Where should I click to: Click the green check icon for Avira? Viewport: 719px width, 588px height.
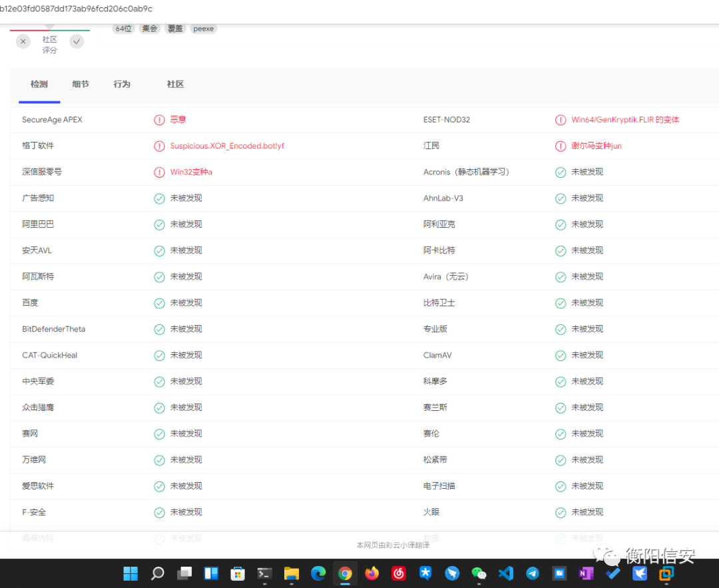[x=561, y=277]
